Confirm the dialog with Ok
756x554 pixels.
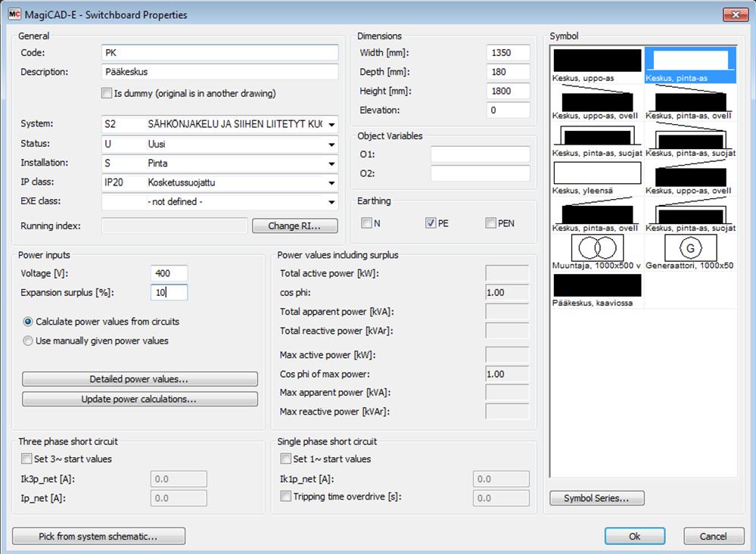point(634,536)
